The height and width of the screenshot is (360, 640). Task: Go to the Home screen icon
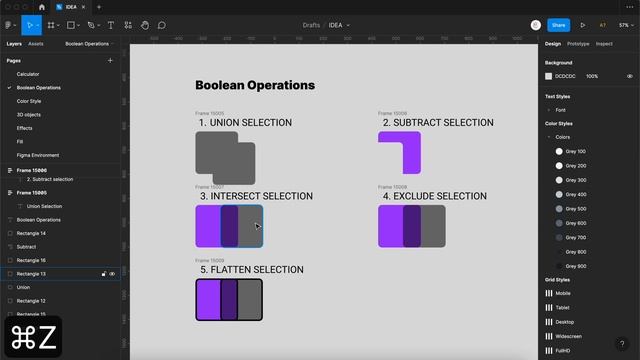coord(42,7)
